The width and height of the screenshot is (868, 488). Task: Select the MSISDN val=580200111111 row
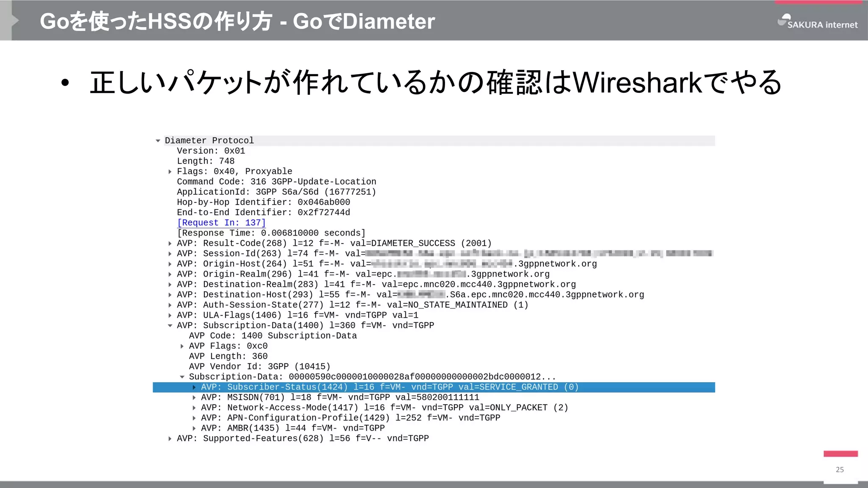point(340,397)
